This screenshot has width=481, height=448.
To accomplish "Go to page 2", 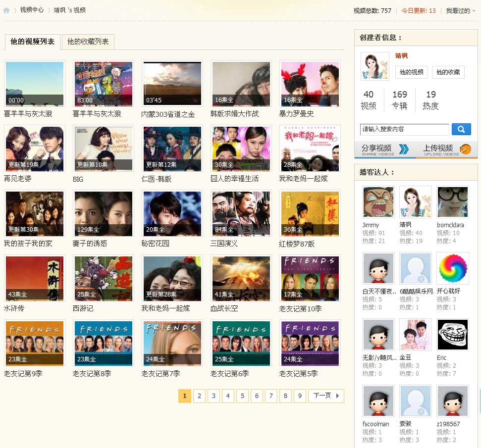I will (x=199, y=396).
